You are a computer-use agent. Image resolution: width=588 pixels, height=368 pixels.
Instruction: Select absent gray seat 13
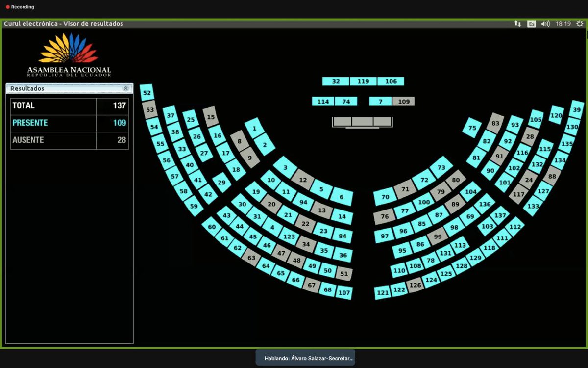point(322,210)
